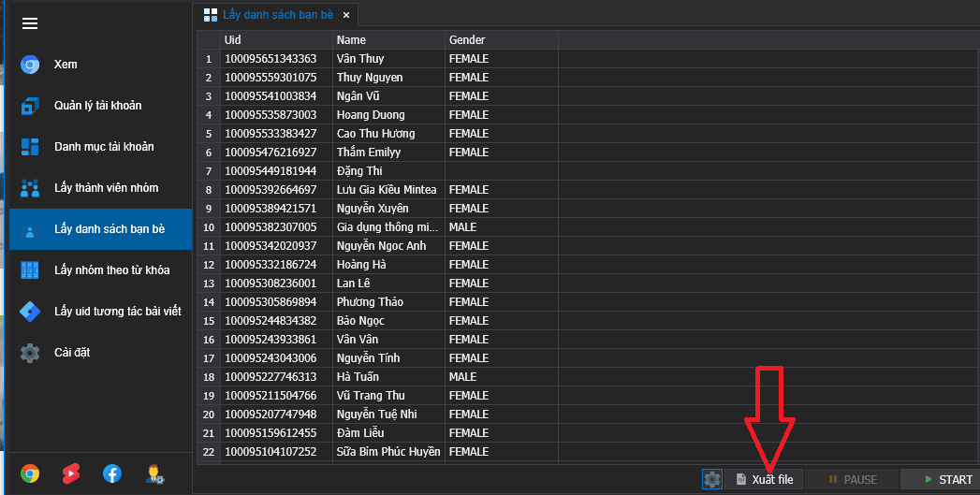
Task: Open the hamburger menu
Action: coord(30,23)
